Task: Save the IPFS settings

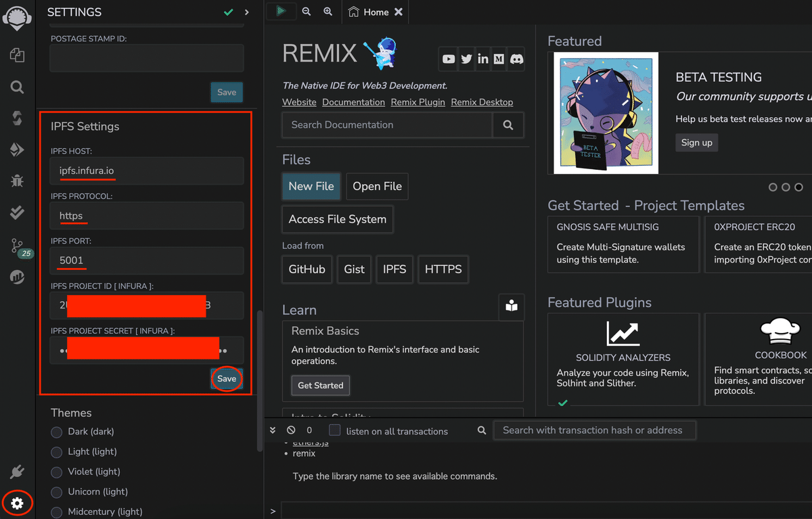Action: coord(227,379)
